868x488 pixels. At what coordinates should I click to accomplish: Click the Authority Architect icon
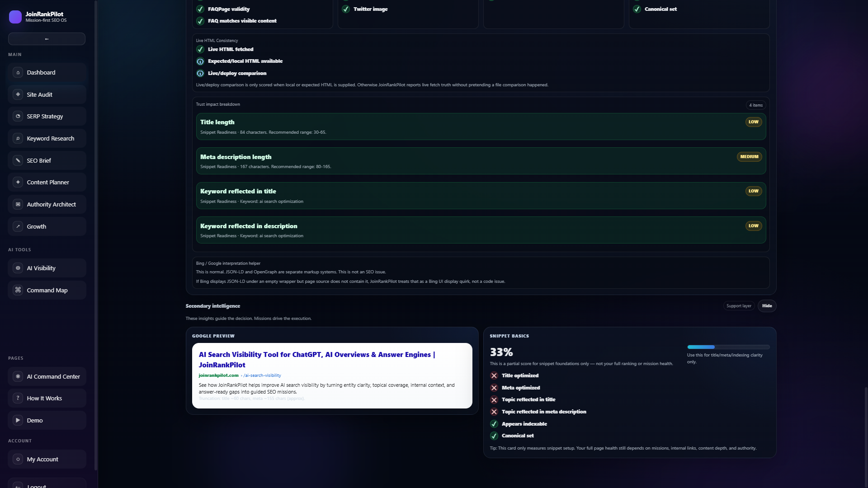(x=18, y=204)
